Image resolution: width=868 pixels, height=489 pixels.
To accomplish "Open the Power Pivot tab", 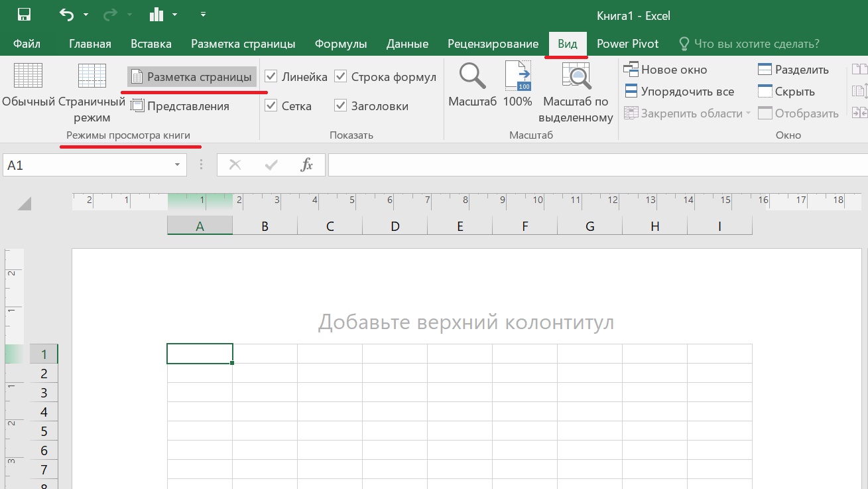I will [x=628, y=44].
